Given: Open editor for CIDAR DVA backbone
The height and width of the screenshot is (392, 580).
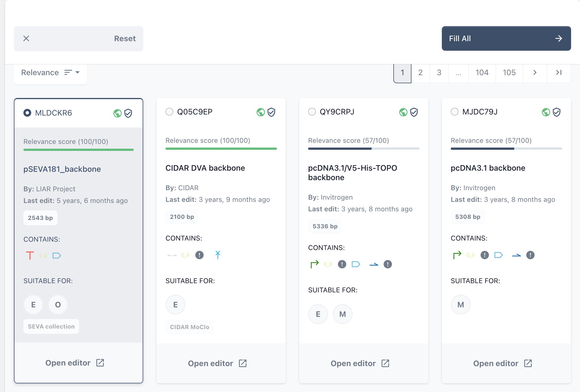Looking at the screenshot, I should coord(217,363).
